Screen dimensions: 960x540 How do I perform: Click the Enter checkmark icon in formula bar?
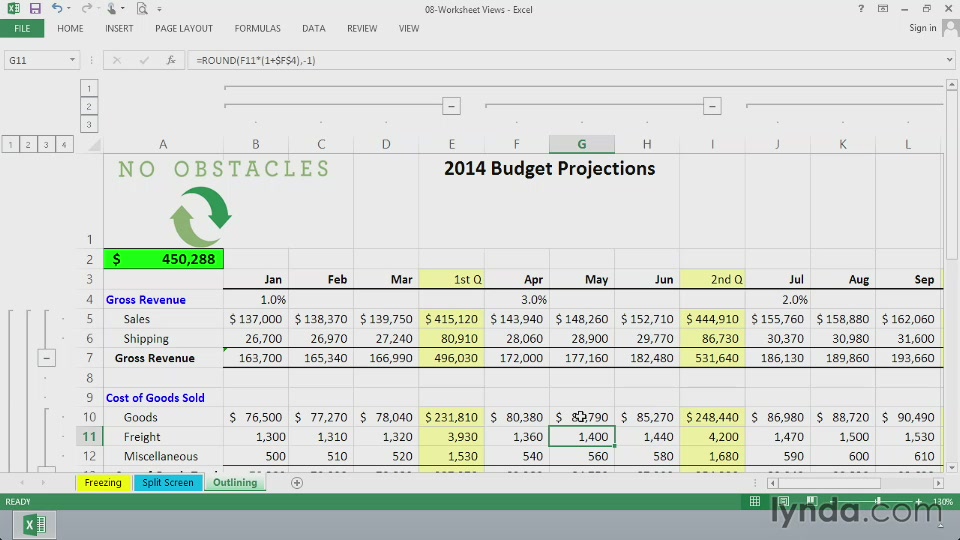[x=144, y=60]
